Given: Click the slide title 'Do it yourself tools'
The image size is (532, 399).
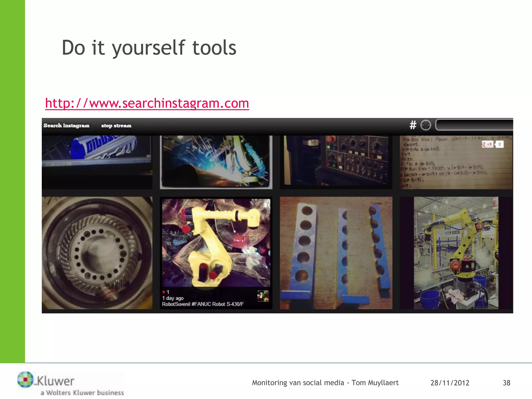Looking at the screenshot, I should click(x=149, y=48).
